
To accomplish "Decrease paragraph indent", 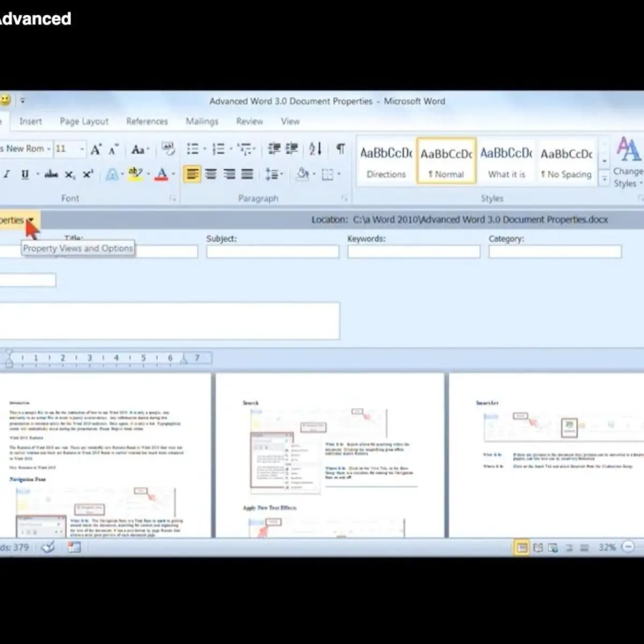I will click(274, 149).
